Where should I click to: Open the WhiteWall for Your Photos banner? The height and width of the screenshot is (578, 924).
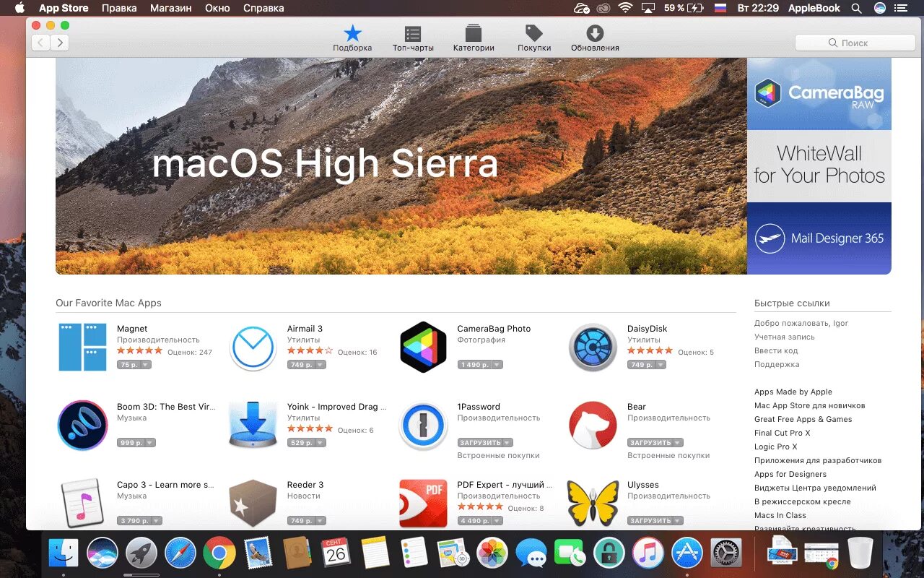(819, 166)
